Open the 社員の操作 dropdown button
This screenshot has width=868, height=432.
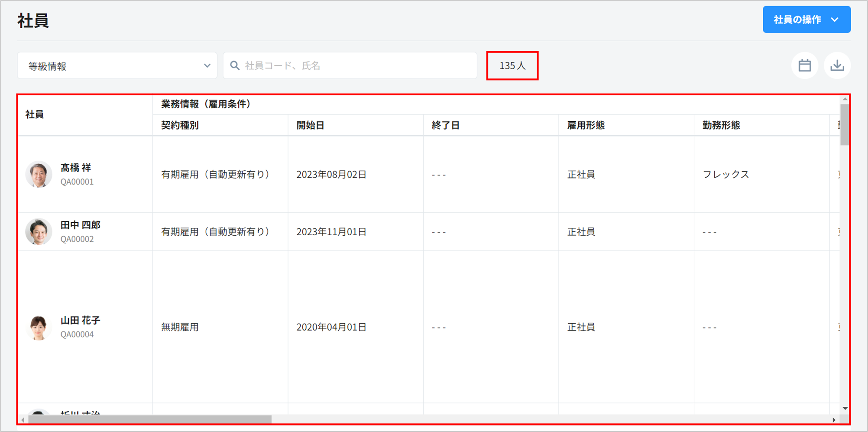pyautogui.click(x=806, y=19)
